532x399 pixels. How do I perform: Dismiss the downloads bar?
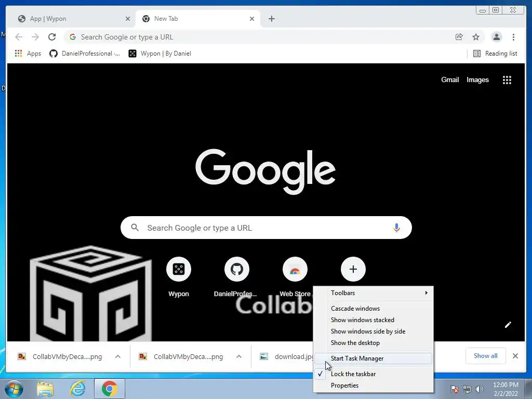tap(515, 356)
